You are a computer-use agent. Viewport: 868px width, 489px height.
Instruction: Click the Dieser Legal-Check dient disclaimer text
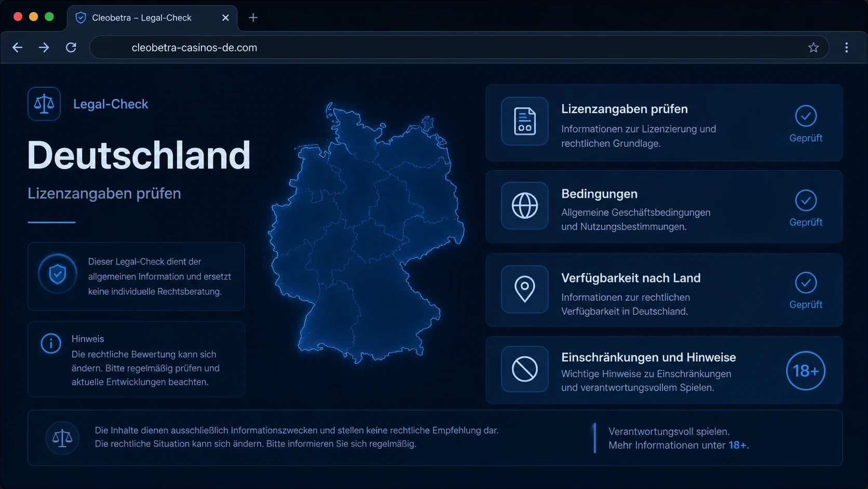click(159, 276)
